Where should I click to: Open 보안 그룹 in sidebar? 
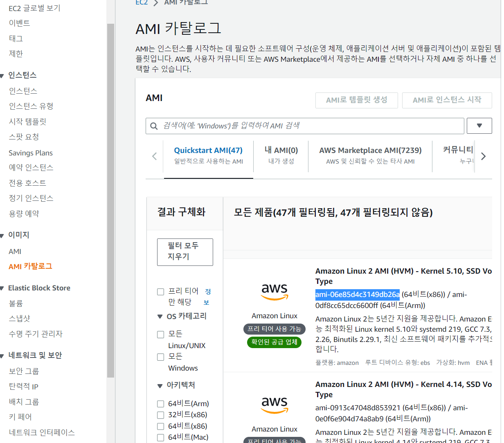tap(24, 371)
